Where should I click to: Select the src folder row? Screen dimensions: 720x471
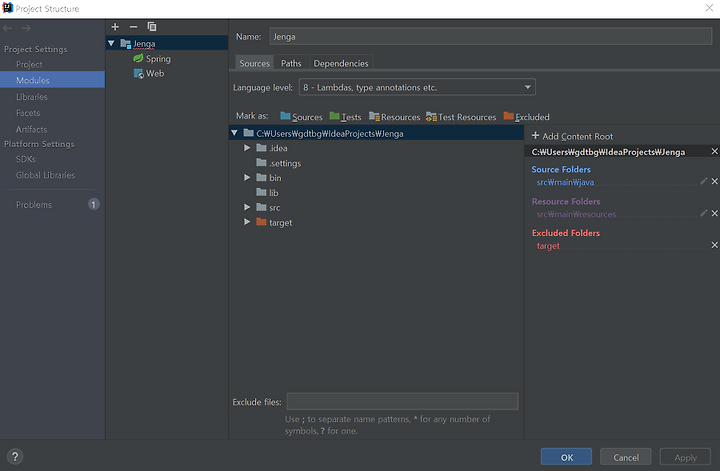376,207
